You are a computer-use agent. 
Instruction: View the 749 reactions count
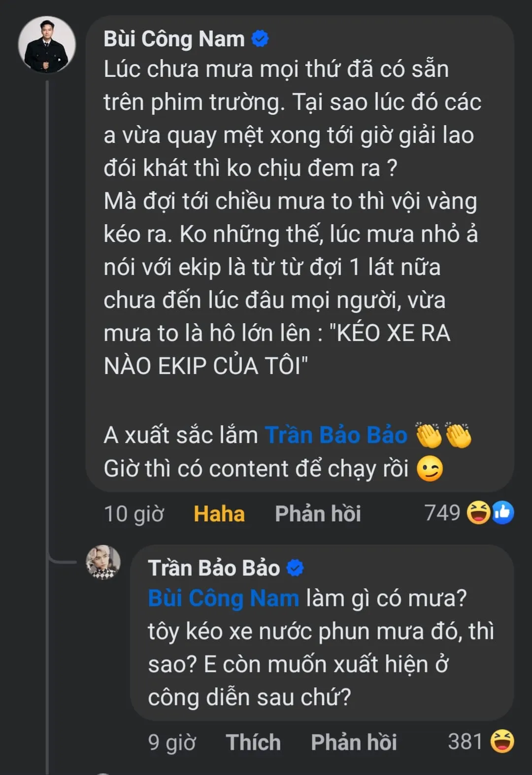(x=442, y=513)
